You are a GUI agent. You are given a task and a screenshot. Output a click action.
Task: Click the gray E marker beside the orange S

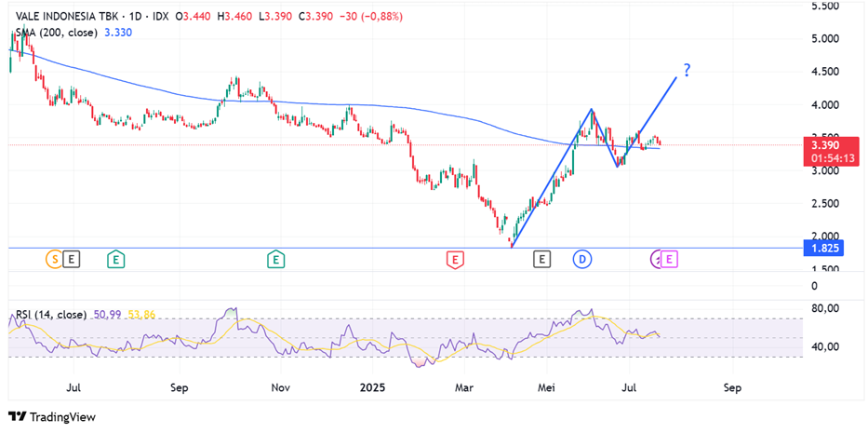coord(73,259)
